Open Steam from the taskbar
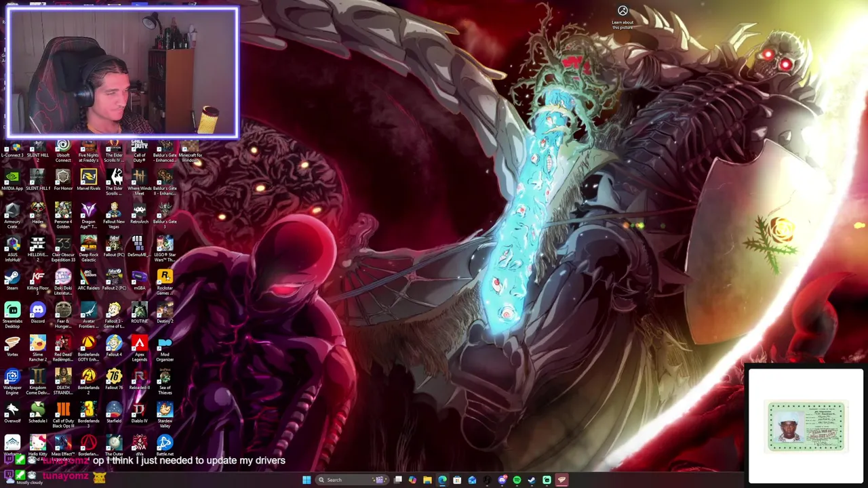 532,480
